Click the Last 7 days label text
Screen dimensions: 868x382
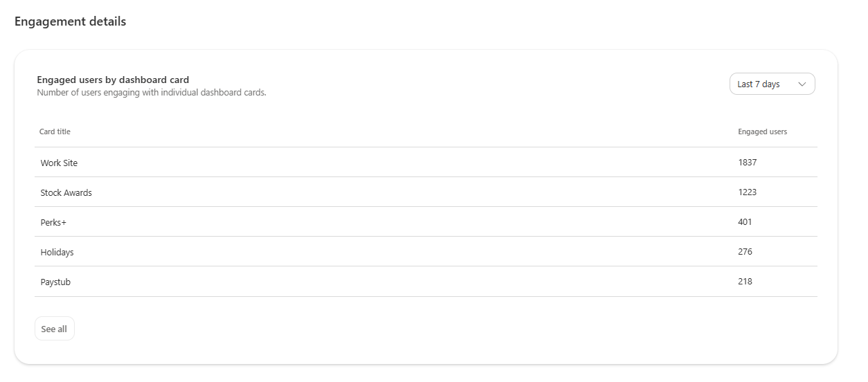[x=759, y=84]
